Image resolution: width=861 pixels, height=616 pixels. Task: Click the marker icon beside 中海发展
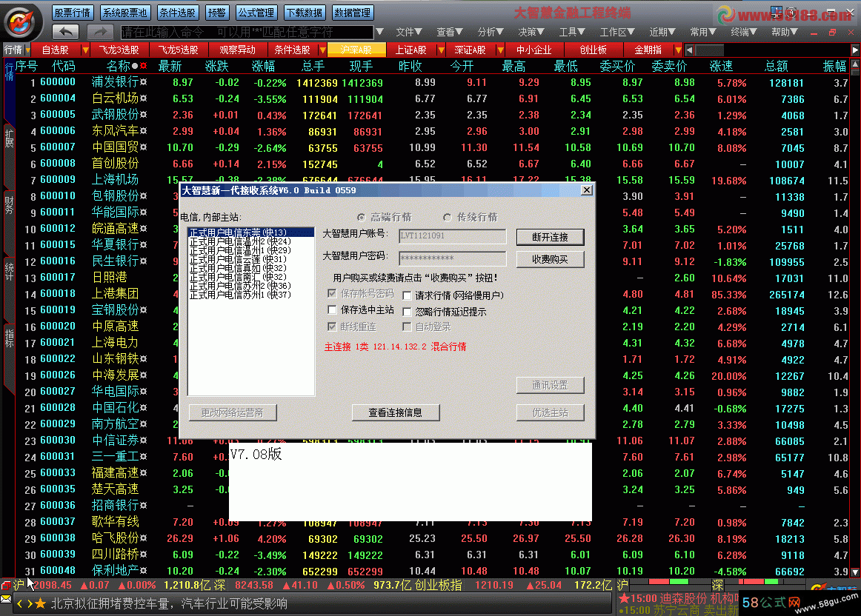tap(143, 375)
